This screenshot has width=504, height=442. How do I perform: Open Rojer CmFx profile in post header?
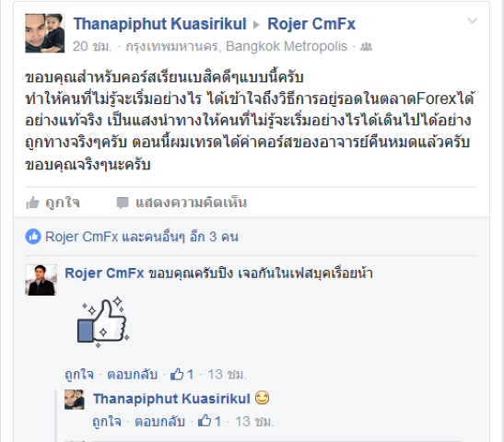pos(311,24)
